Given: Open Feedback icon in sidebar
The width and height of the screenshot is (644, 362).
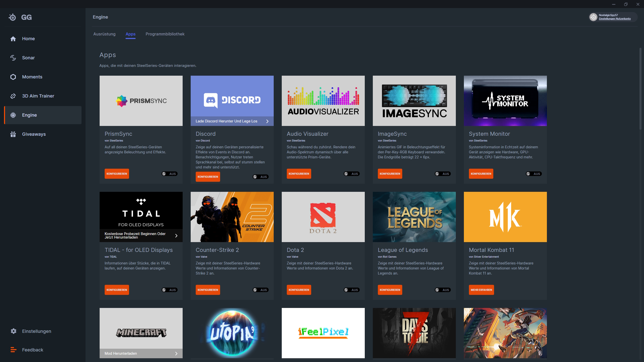Looking at the screenshot, I should 14,350.
